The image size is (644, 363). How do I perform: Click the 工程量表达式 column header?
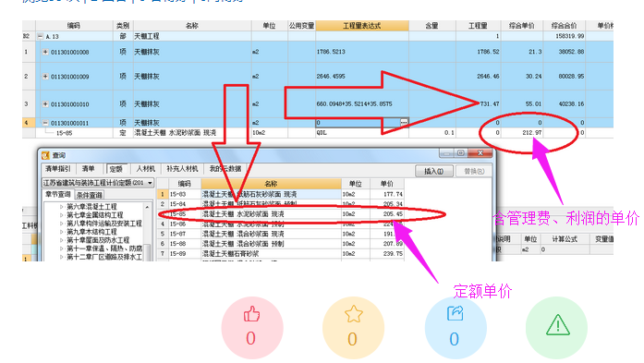[x=362, y=26]
